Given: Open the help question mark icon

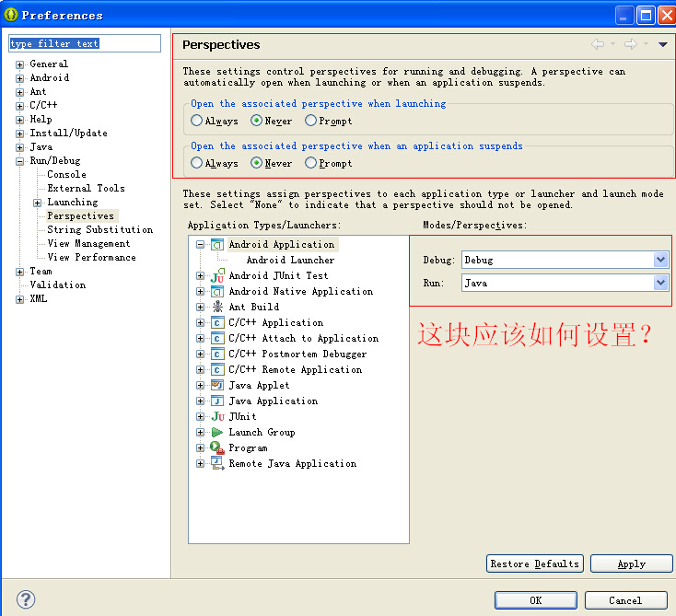Looking at the screenshot, I should point(26,599).
